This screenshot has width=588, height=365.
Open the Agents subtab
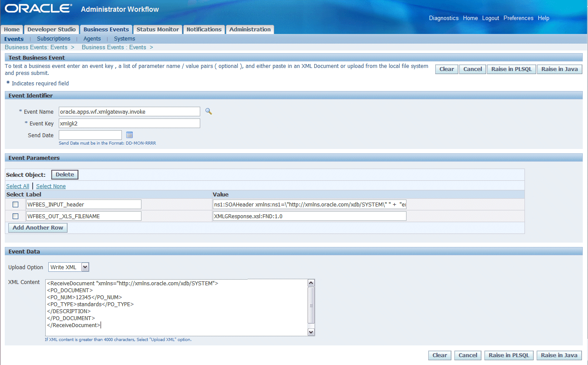pos(92,39)
